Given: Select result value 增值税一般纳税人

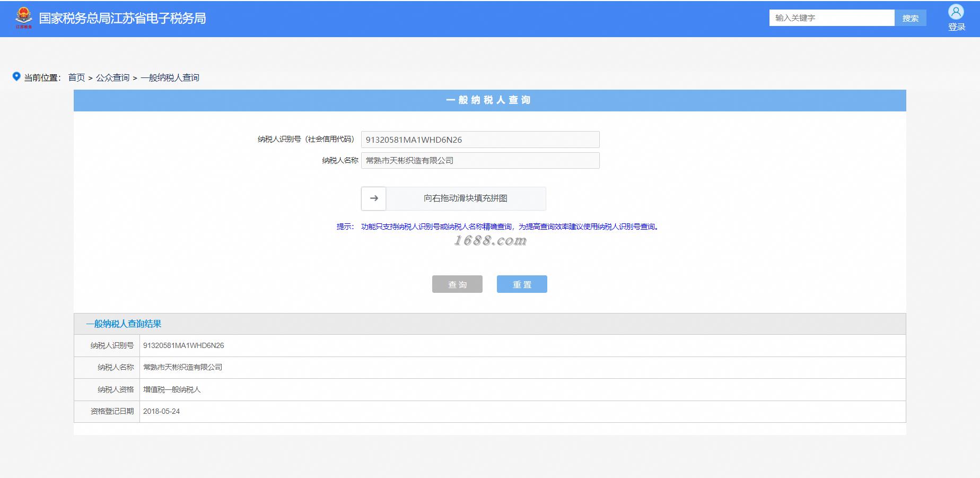Looking at the screenshot, I should click(172, 389).
